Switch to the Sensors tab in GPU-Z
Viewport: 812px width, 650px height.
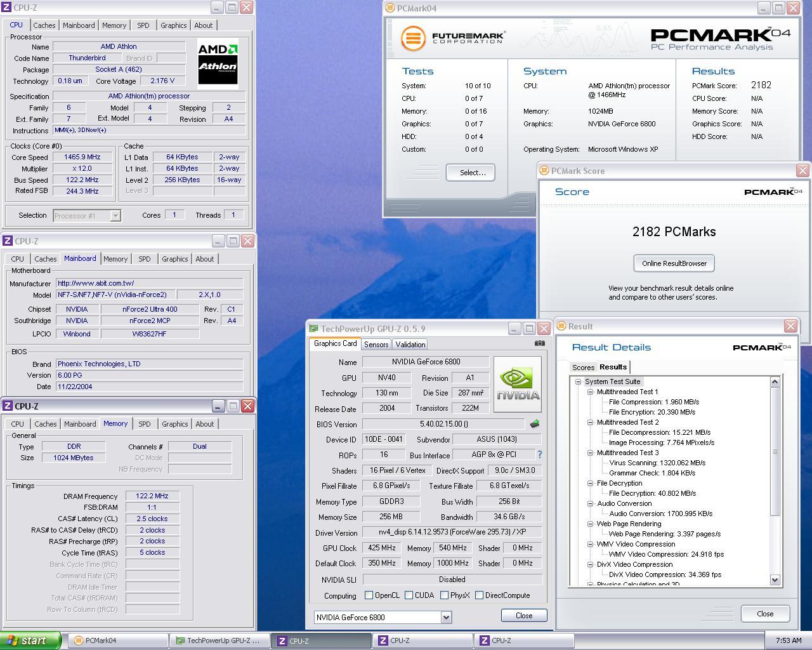click(x=376, y=344)
